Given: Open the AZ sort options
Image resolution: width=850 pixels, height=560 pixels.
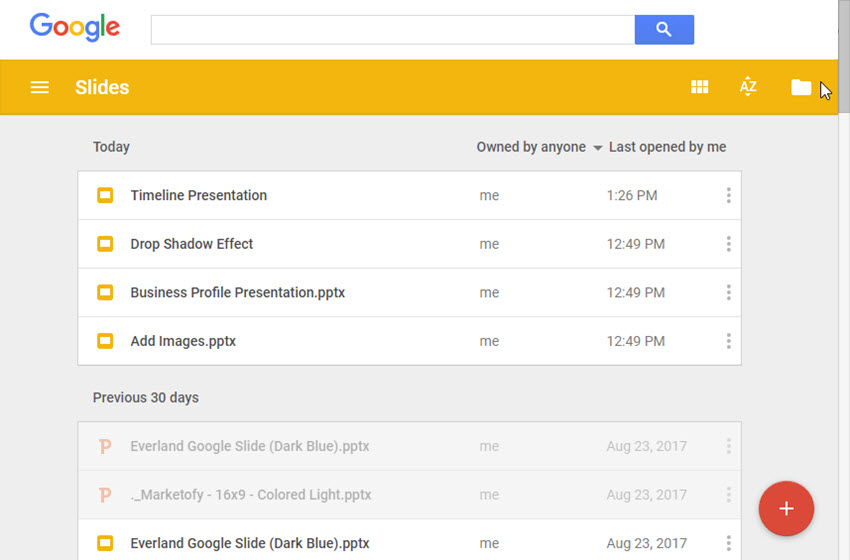Looking at the screenshot, I should (x=748, y=88).
